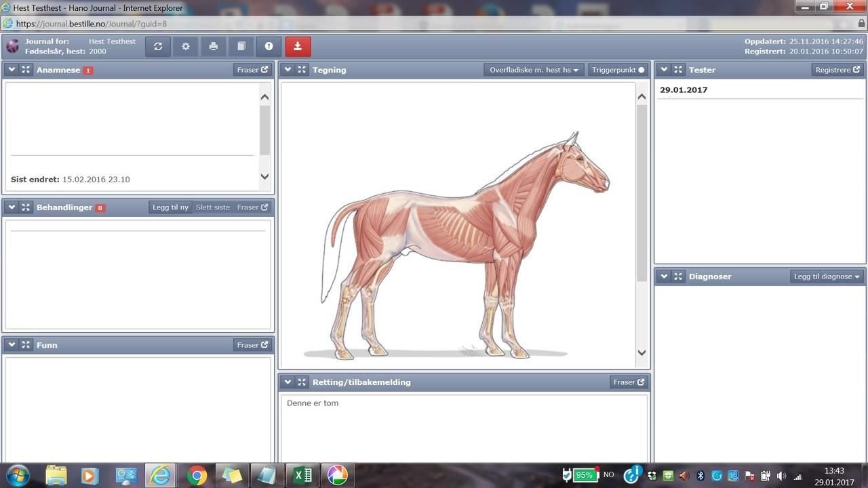The height and width of the screenshot is (488, 868).
Task: Open Fraser in Retting/tilbakemelding panel
Action: (629, 382)
